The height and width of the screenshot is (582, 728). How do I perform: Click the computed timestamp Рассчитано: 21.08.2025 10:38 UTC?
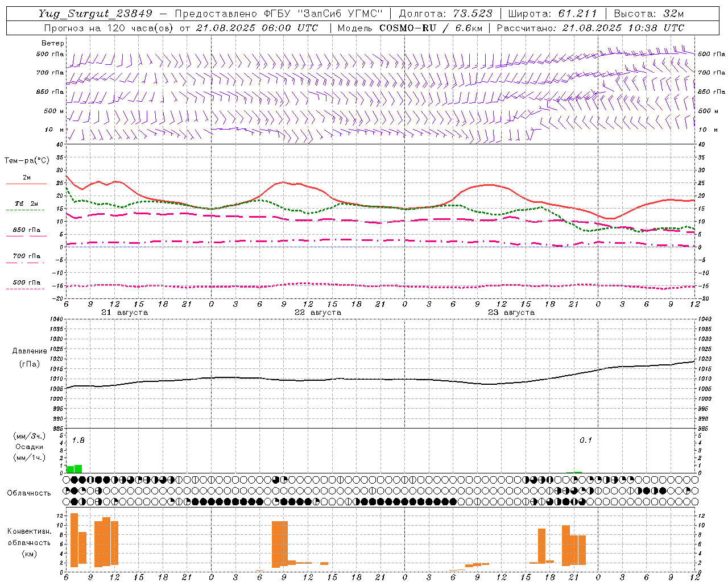click(590, 28)
